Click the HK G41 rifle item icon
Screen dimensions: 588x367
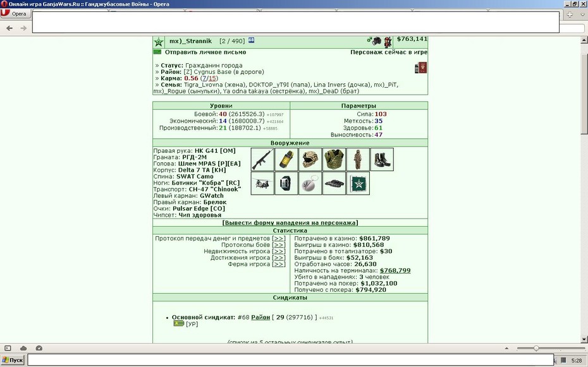262,160
